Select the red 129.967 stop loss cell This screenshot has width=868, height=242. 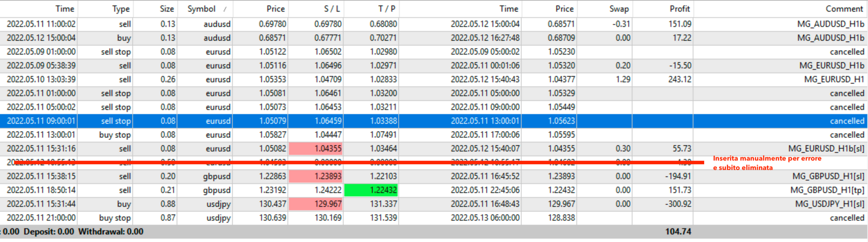click(315, 204)
